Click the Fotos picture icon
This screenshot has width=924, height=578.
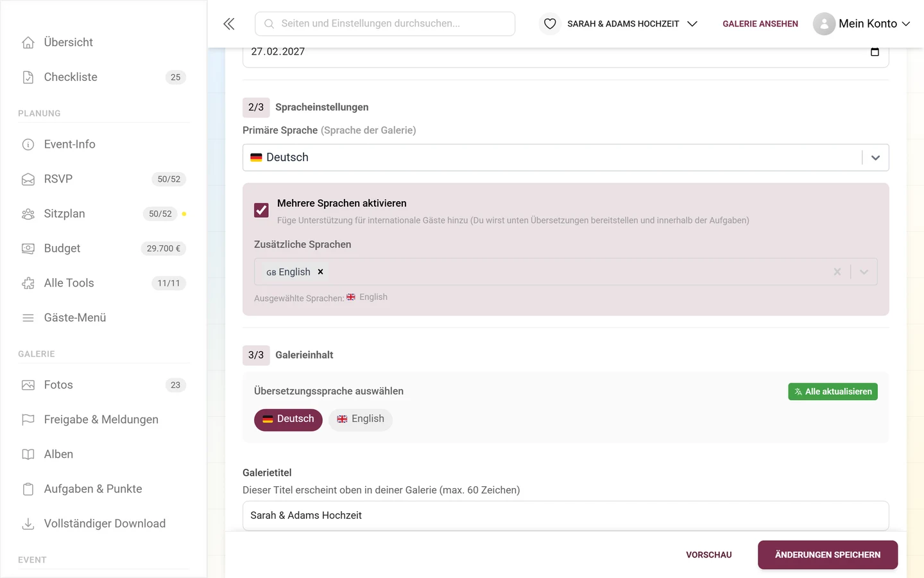28,385
